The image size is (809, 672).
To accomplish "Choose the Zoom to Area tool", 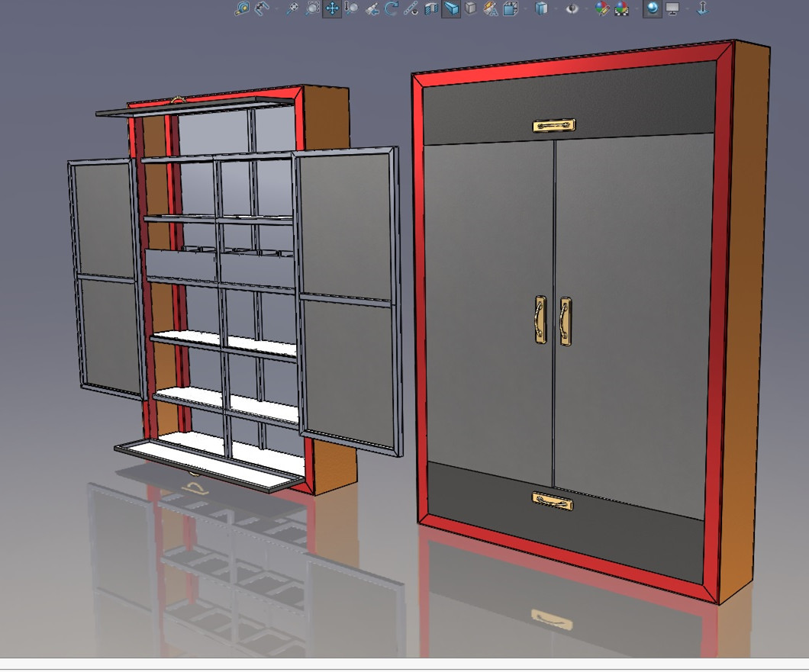I will pyautogui.click(x=312, y=8).
